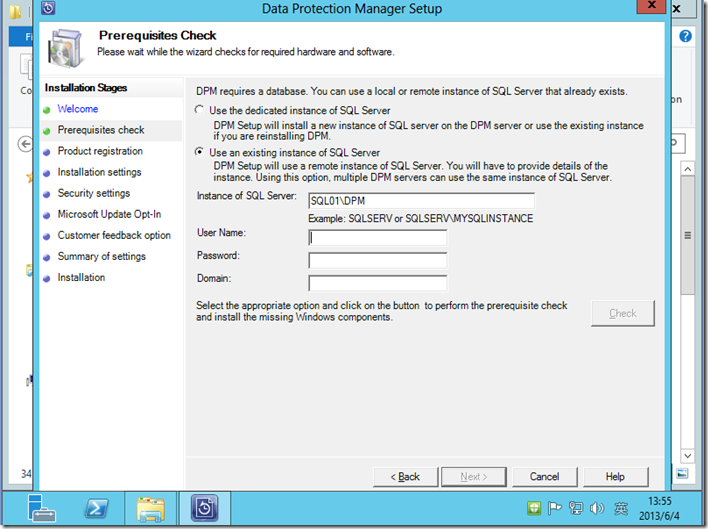Click the input language tray indicator

tap(620, 509)
